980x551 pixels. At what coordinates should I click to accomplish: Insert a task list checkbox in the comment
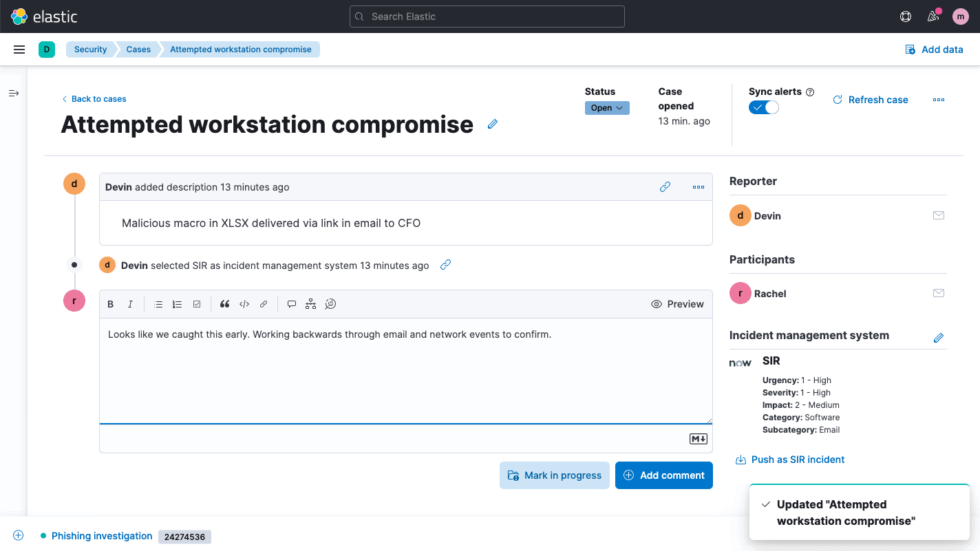pyautogui.click(x=196, y=303)
